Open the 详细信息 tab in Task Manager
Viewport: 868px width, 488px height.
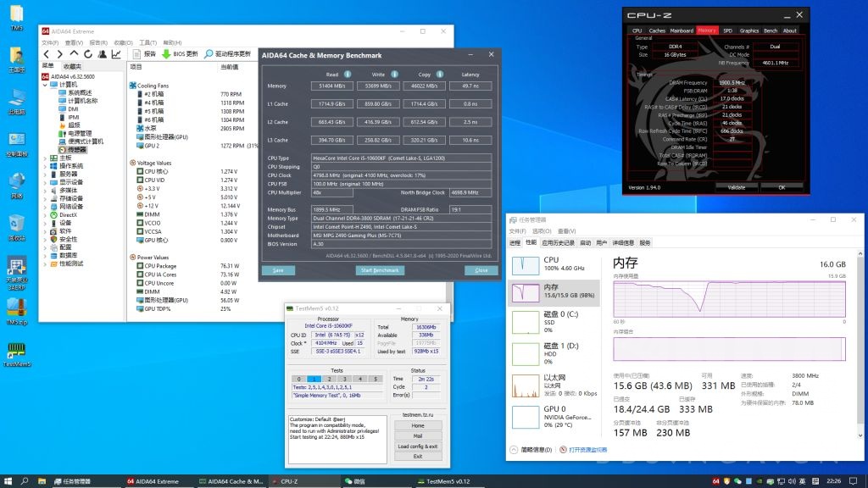623,242
